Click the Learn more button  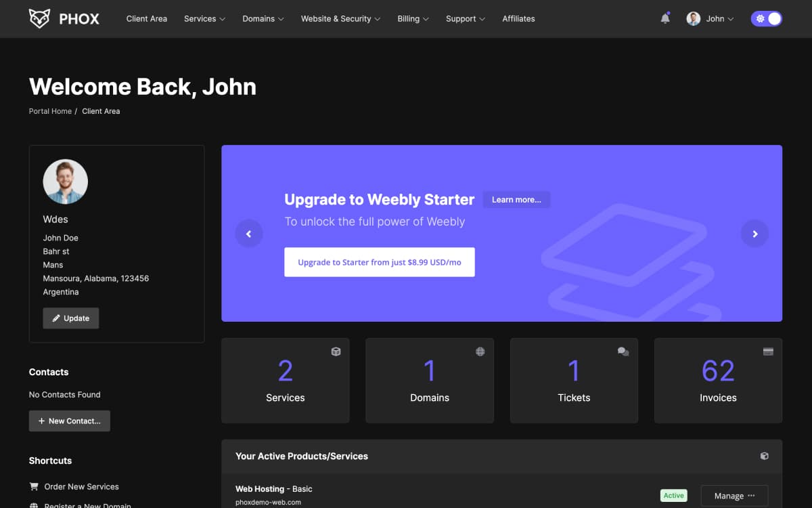click(516, 199)
